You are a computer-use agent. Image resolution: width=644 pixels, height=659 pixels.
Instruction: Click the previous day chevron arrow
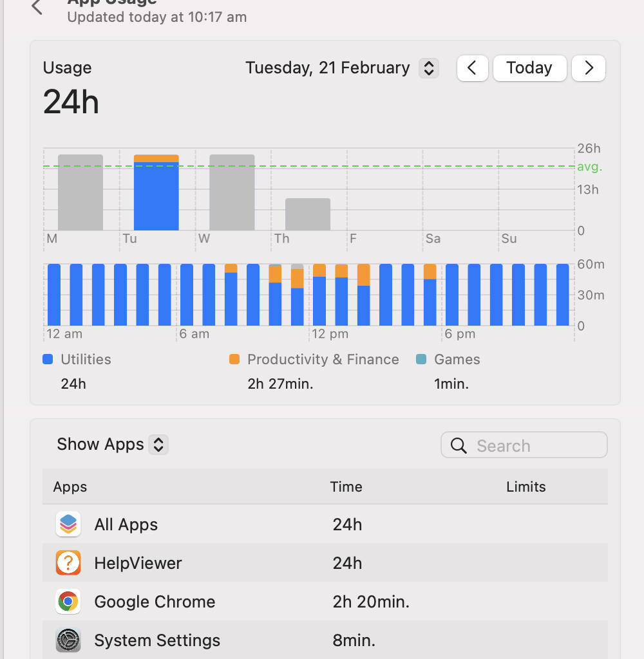pyautogui.click(x=472, y=68)
